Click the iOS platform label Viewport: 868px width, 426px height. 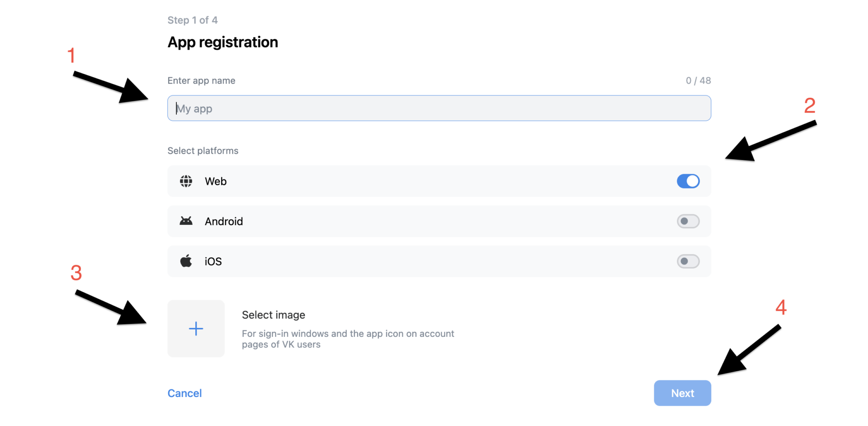213,261
